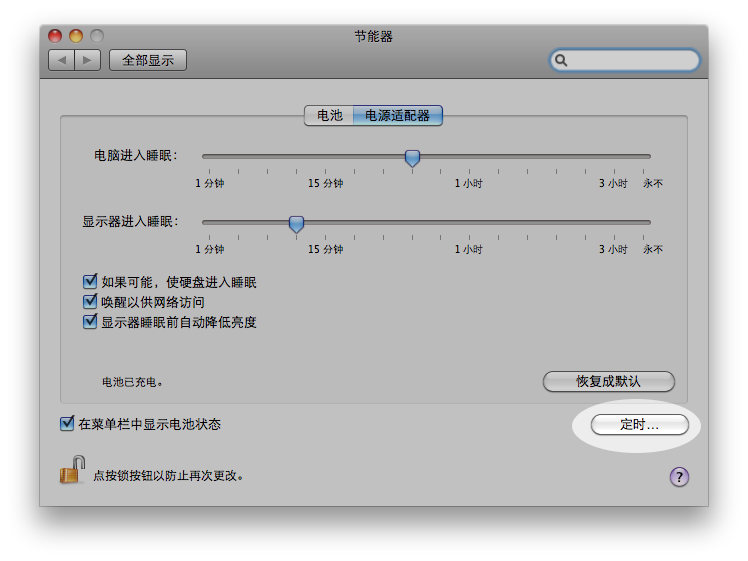Click the yellow minimize window button
This screenshot has width=748, height=561.
pyautogui.click(x=76, y=36)
